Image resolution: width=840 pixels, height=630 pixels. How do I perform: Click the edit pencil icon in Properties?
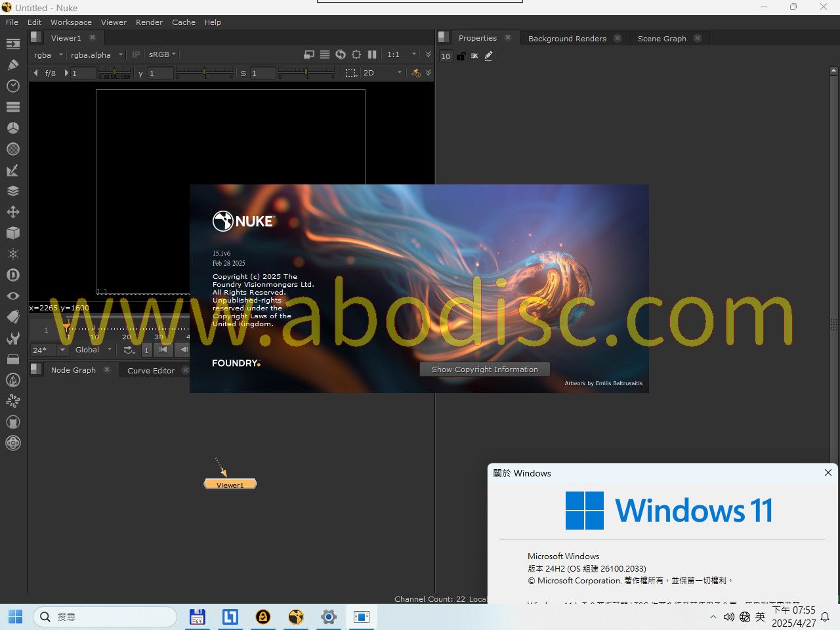tap(489, 56)
